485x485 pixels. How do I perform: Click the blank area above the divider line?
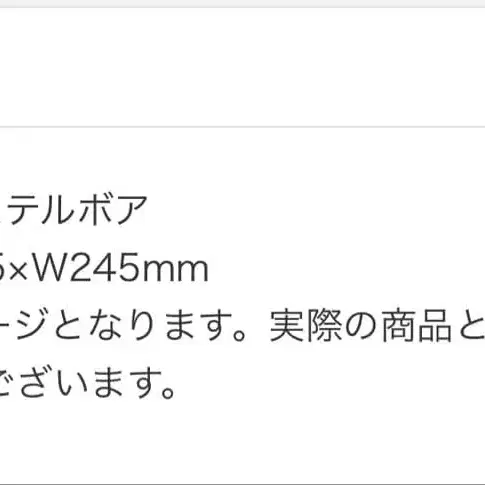pos(242,67)
